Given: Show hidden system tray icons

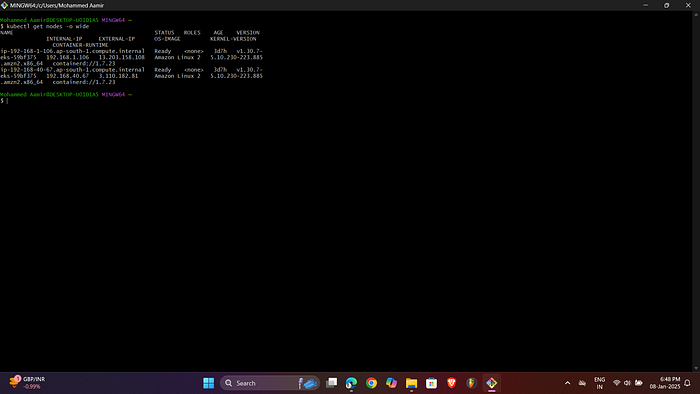Looking at the screenshot, I should click(567, 383).
